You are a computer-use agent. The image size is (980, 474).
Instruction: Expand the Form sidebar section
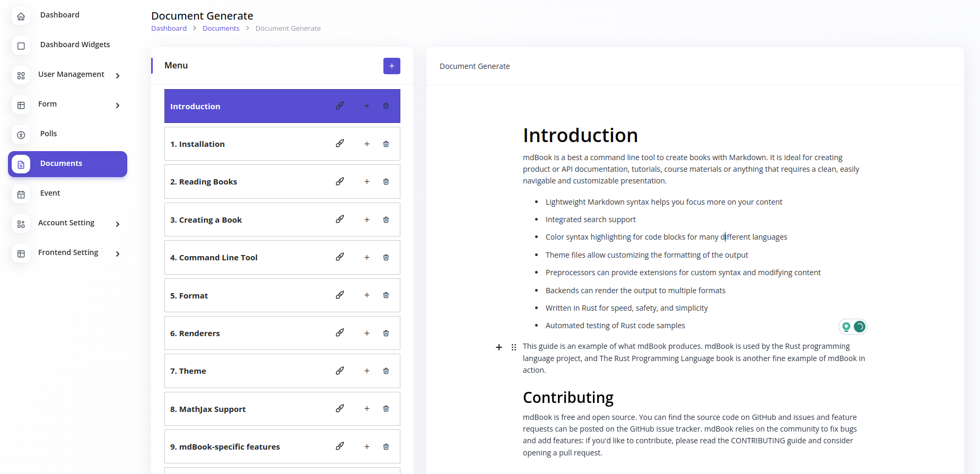pyautogui.click(x=118, y=106)
